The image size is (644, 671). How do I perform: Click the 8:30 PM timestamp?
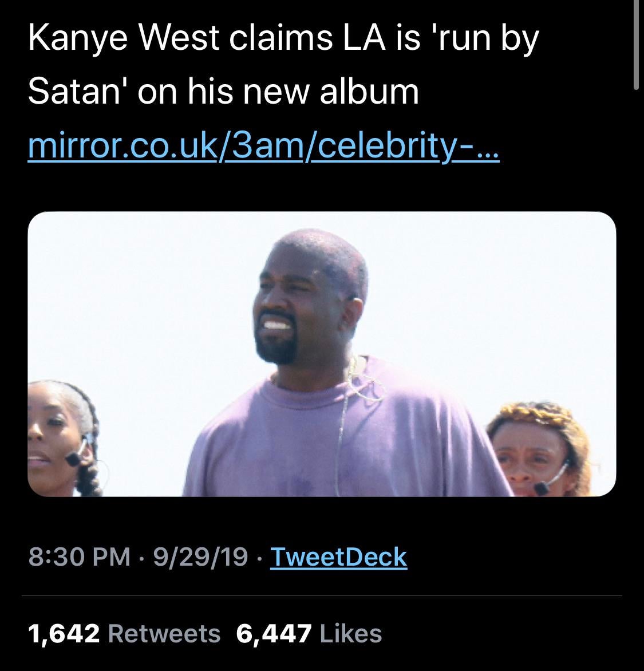79,556
